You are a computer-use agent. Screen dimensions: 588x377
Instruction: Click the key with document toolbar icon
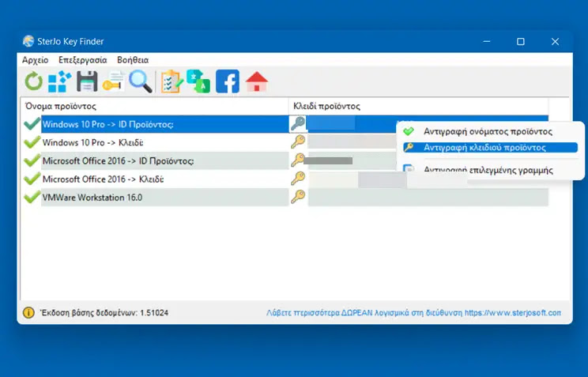[x=114, y=81]
